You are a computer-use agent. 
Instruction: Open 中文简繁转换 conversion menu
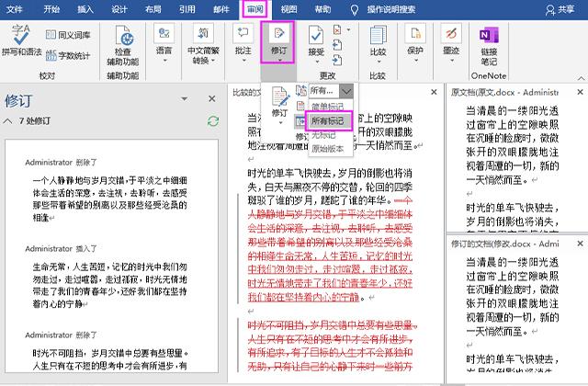pos(203,44)
